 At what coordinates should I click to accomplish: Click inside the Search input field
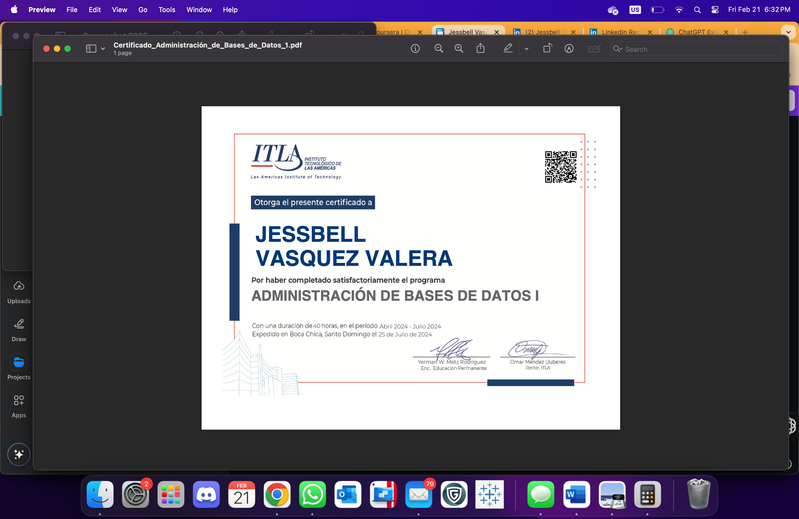697,49
